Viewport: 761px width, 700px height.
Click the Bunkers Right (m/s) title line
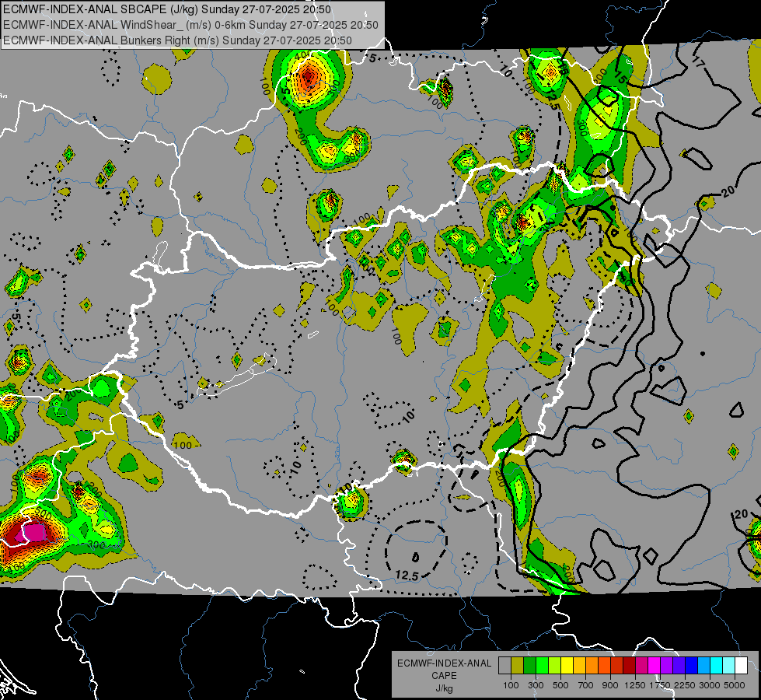(178, 40)
